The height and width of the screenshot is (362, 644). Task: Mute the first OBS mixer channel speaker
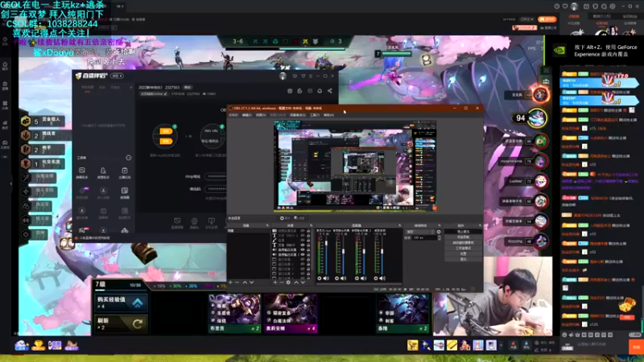click(326, 278)
